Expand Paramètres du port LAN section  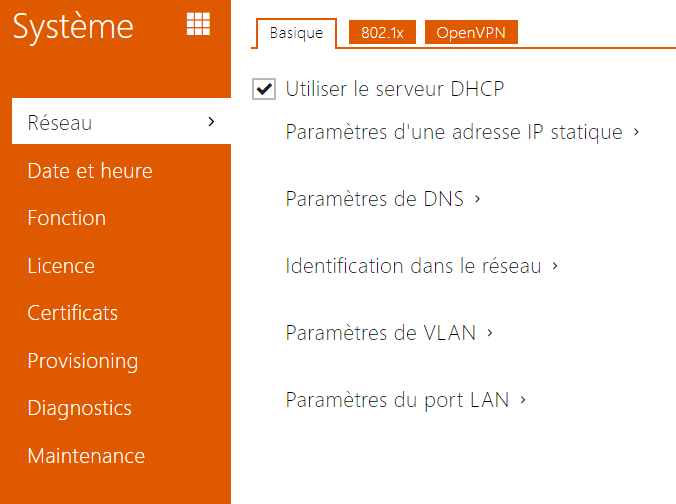pos(406,400)
